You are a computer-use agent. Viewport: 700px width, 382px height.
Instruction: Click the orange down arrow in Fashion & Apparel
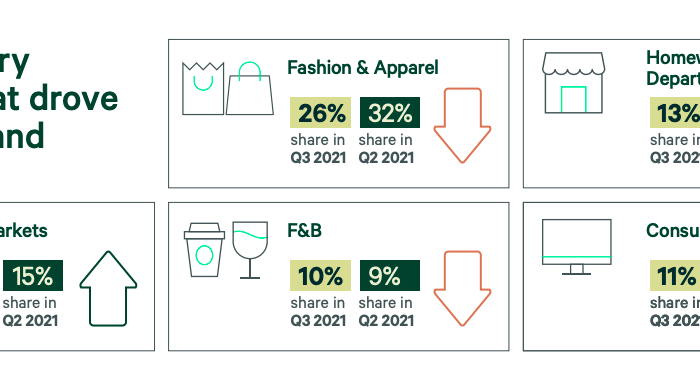[462, 125]
